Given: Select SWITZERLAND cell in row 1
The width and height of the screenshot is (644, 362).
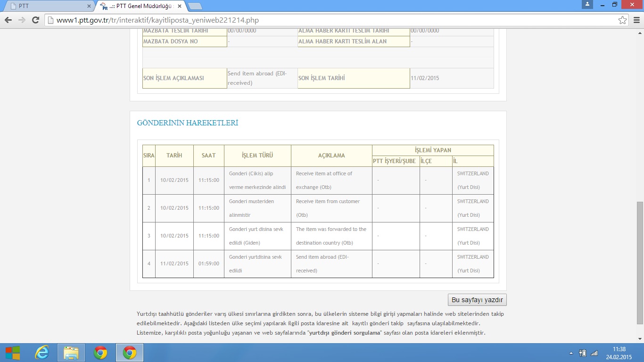Looking at the screenshot, I should 473,180.
